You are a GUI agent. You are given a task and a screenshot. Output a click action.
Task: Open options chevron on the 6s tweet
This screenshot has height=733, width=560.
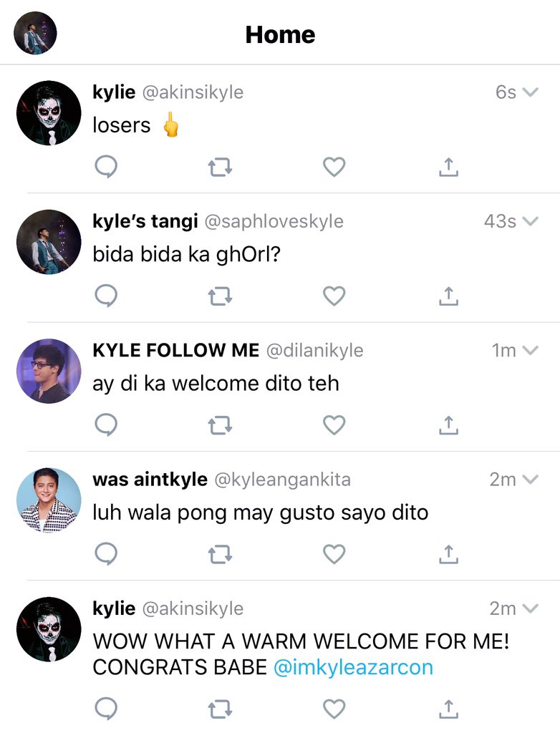tap(530, 92)
